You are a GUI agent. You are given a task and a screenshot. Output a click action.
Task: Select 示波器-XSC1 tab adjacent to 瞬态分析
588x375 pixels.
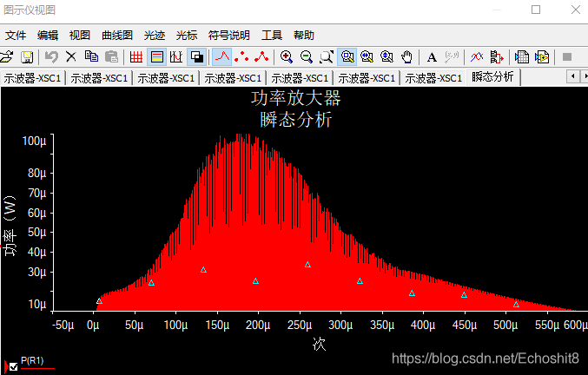(x=433, y=78)
